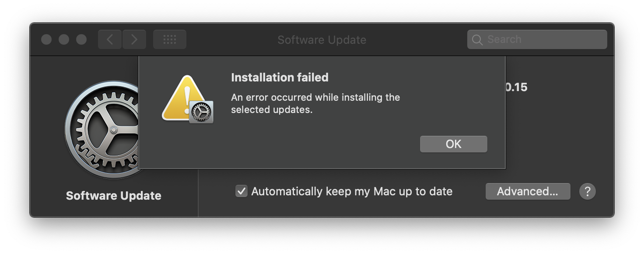
Task: Click the small gear badge on warning icon
Action: (x=201, y=112)
